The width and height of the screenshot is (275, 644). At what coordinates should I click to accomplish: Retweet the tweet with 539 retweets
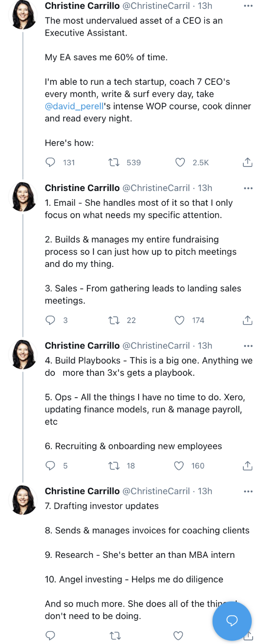click(114, 162)
